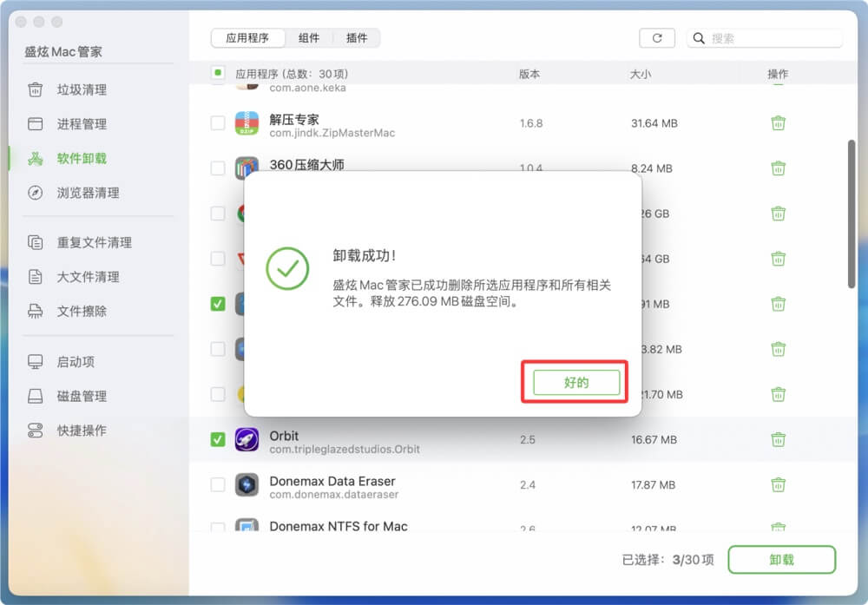
Task: Switch to the 组件 tab
Action: pyautogui.click(x=309, y=37)
